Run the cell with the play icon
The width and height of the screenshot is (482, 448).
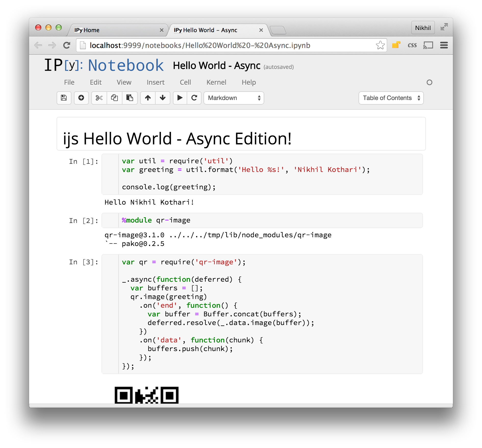pyautogui.click(x=180, y=98)
